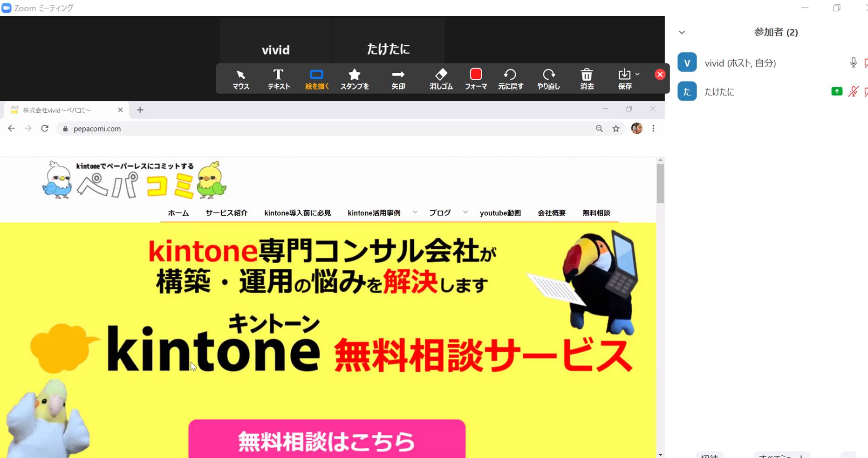Switch to the マウス mouse mode
Viewport: 868px width, 458px height.
coord(240,78)
